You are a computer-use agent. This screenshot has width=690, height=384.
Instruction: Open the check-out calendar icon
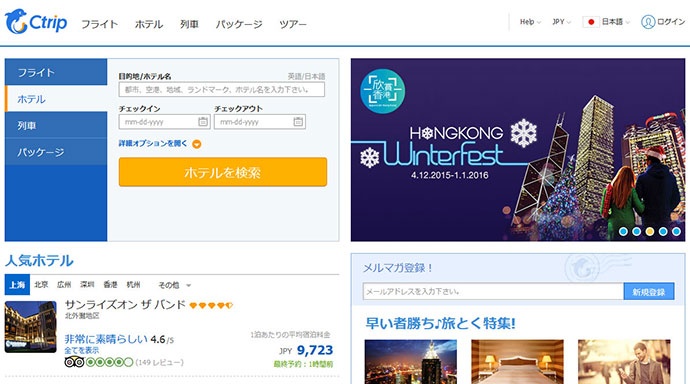(x=298, y=121)
